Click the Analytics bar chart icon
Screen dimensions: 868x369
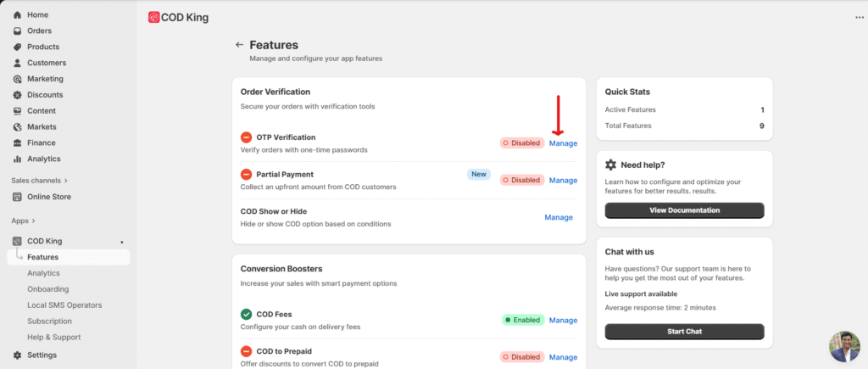pos(18,159)
